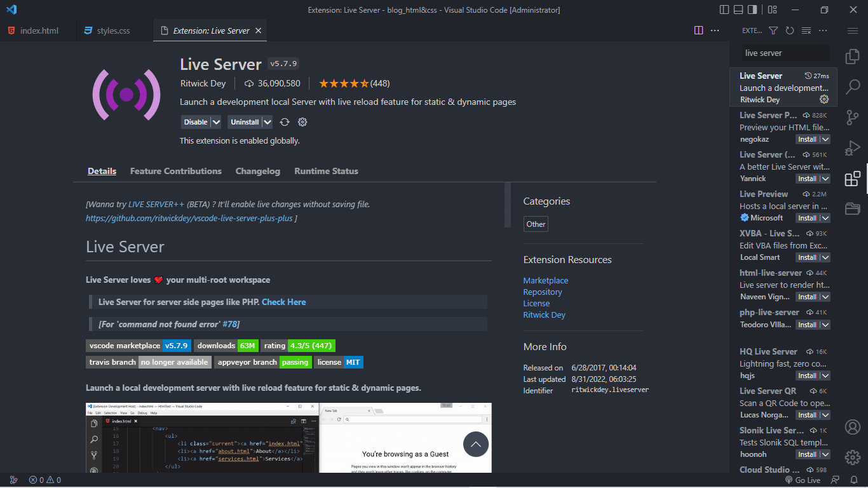Install the Slonik Live Server extension
The height and width of the screenshot is (488, 868).
pos(808,454)
